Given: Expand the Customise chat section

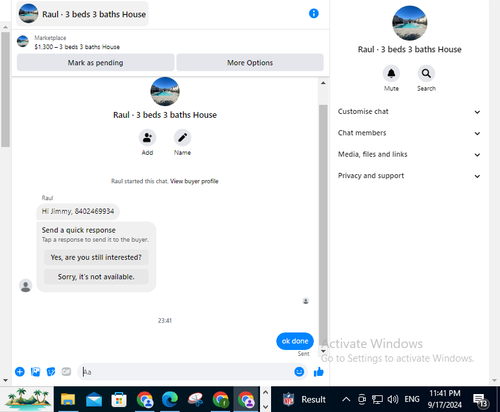Looking at the screenshot, I should [x=409, y=112].
